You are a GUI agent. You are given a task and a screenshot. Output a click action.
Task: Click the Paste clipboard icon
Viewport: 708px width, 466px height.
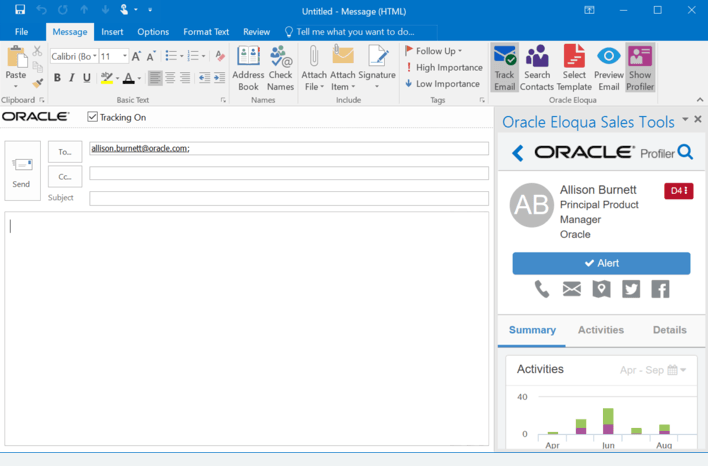tap(16, 57)
